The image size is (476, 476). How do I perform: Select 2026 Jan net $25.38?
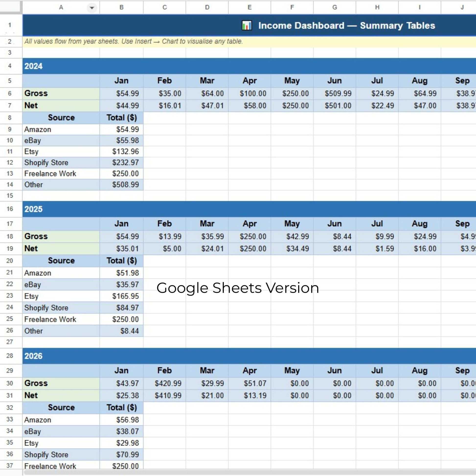[122, 395]
